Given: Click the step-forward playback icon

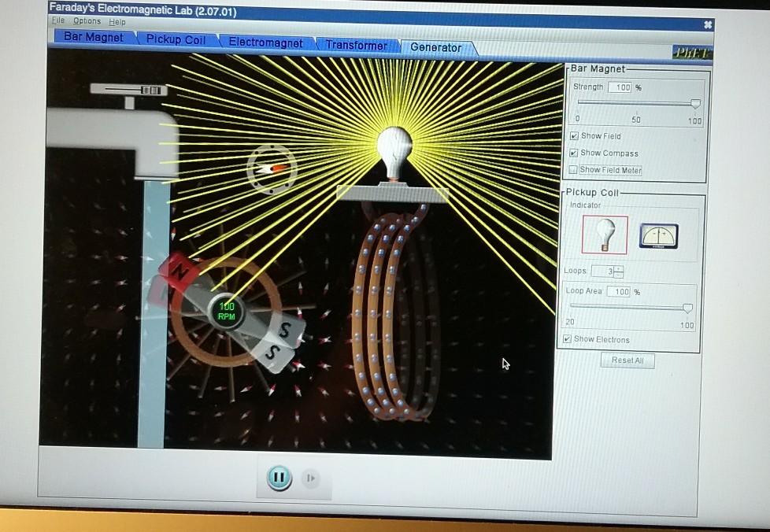Looking at the screenshot, I should [309, 478].
